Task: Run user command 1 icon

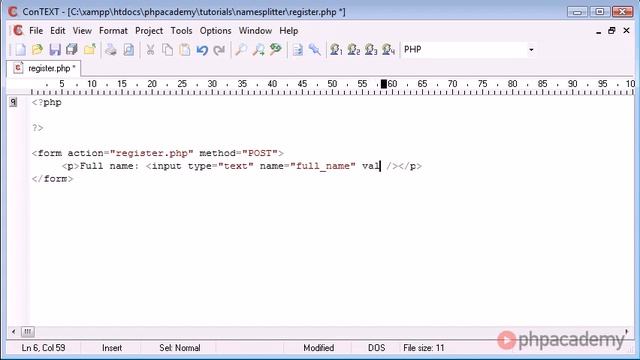Action: 336,50
